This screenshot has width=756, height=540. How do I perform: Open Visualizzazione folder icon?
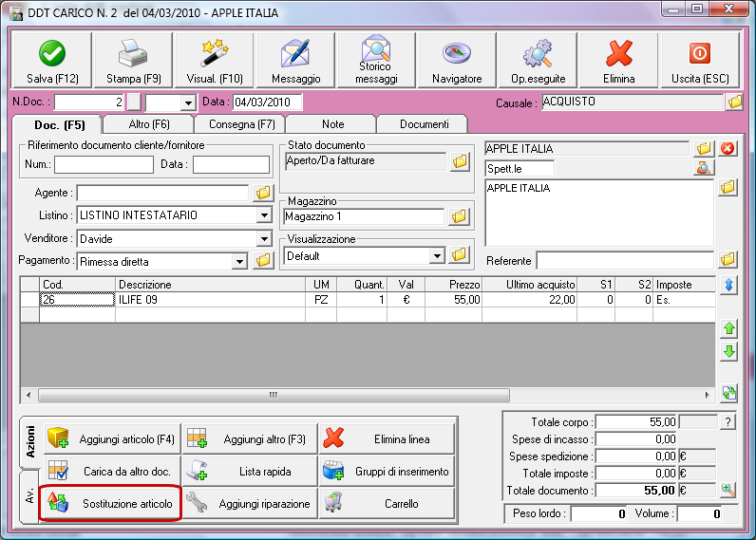coord(459,255)
